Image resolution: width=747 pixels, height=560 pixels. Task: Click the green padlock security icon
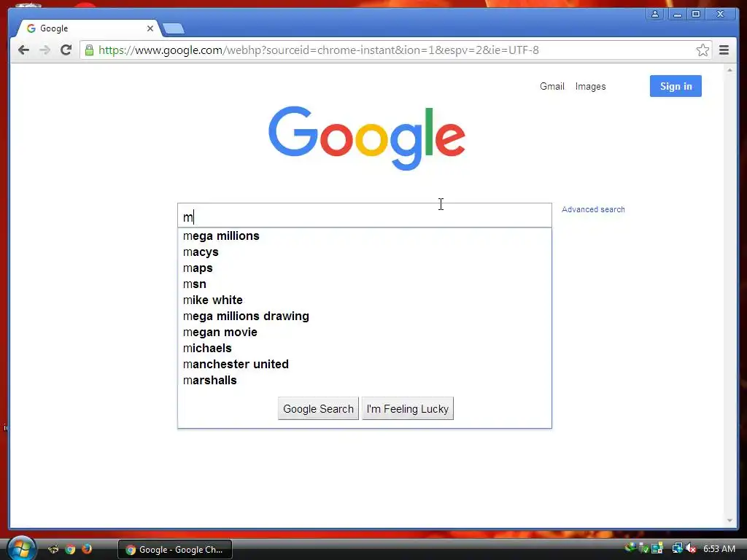click(89, 50)
